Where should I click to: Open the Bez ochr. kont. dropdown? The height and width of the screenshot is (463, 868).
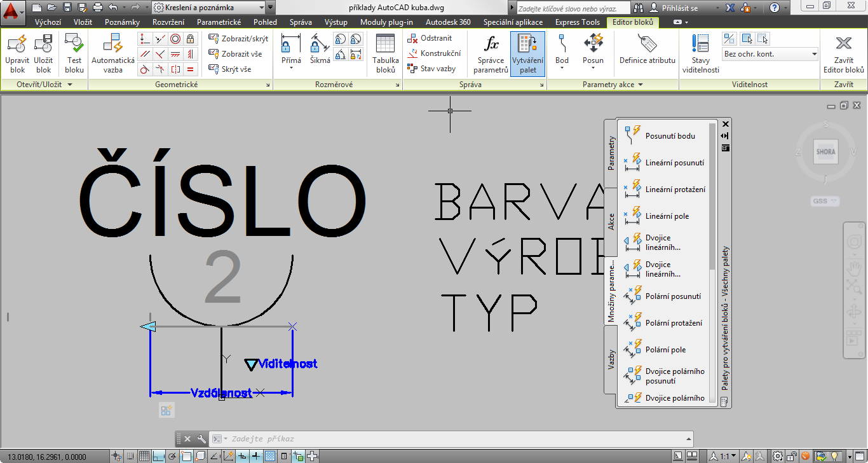coord(770,55)
